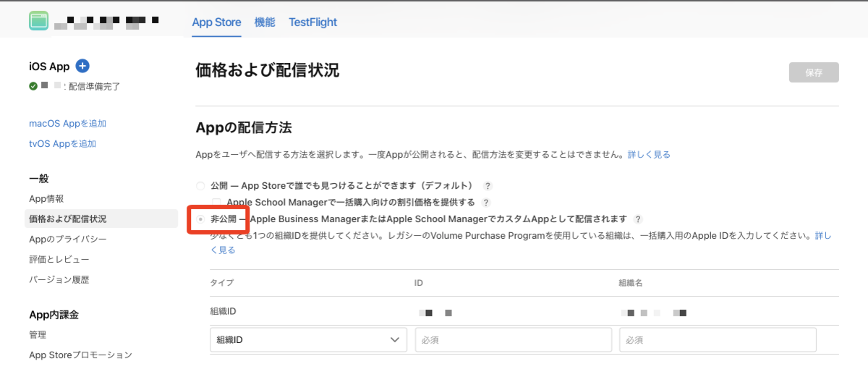Open Appのプライバシー in the sidebar
The height and width of the screenshot is (377, 868).
(x=68, y=239)
